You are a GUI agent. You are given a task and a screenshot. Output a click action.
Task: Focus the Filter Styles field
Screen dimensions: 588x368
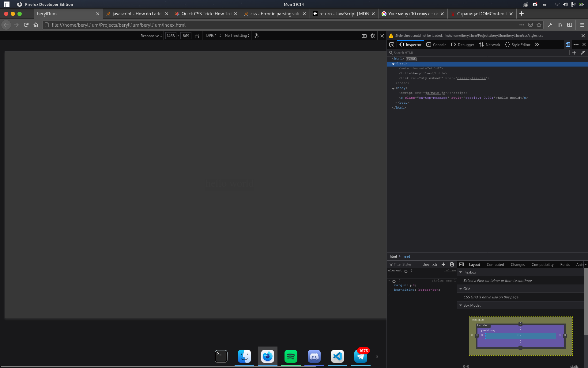click(x=405, y=264)
